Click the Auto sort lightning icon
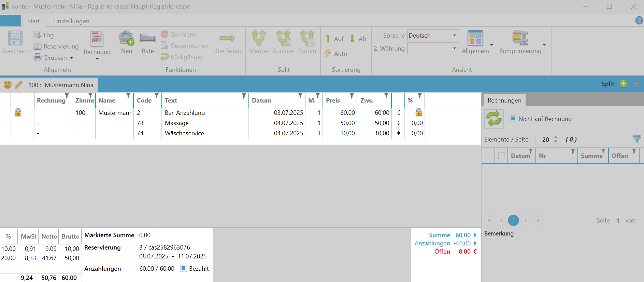 (x=328, y=54)
